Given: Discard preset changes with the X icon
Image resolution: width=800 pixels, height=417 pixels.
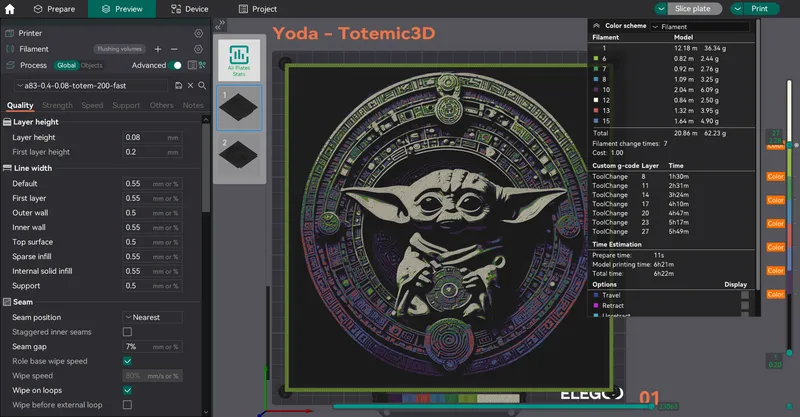Looking at the screenshot, I should pyautogui.click(x=190, y=86).
